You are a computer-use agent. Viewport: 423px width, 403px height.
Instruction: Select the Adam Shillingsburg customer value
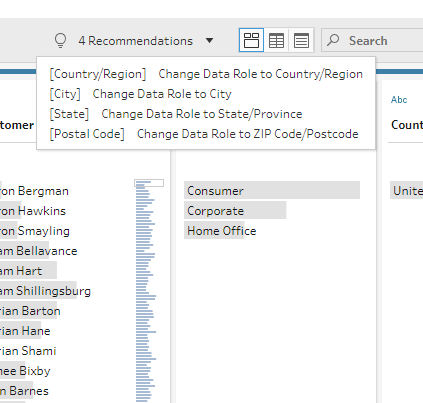[x=45, y=290]
